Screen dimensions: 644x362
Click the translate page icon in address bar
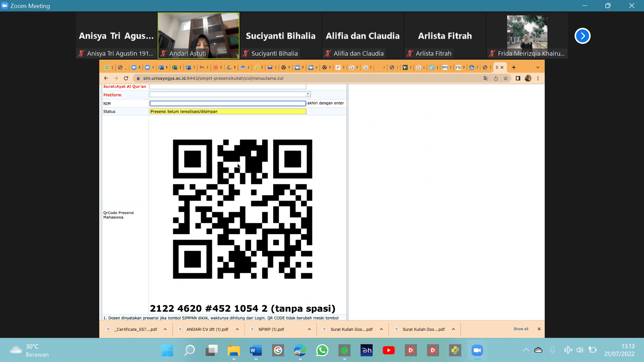[x=486, y=78]
